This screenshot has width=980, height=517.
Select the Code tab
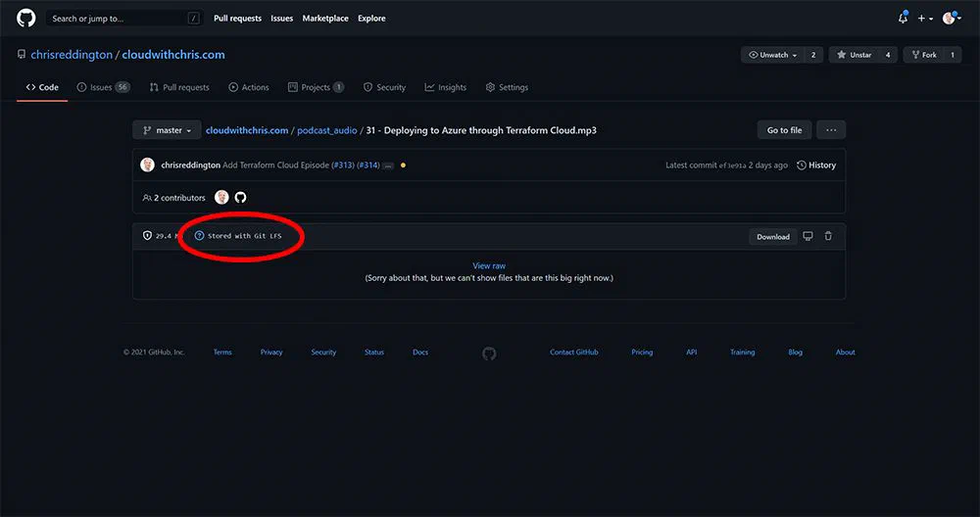(x=42, y=87)
